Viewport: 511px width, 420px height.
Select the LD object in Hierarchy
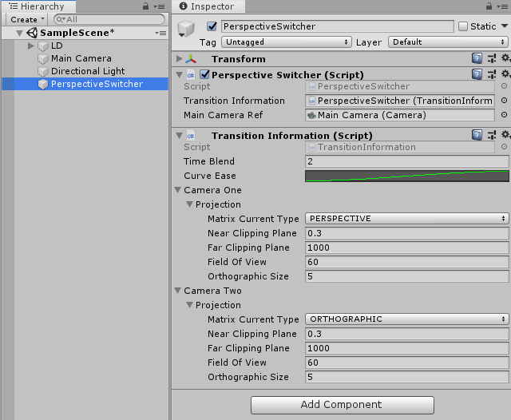57,46
